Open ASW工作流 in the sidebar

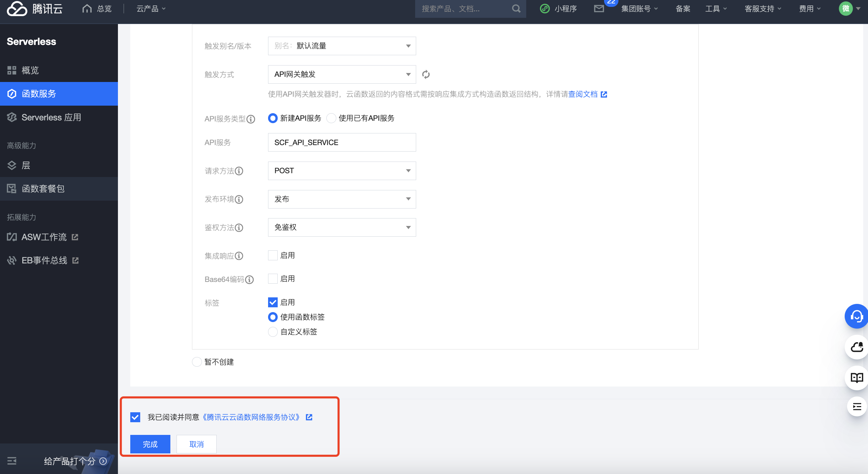(x=59, y=237)
